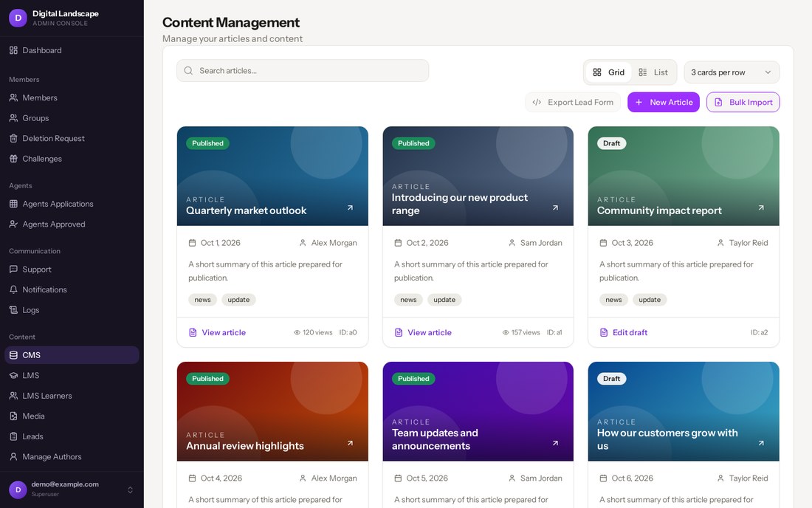Click the search magnifier icon
The image size is (812, 508).
[x=188, y=70]
